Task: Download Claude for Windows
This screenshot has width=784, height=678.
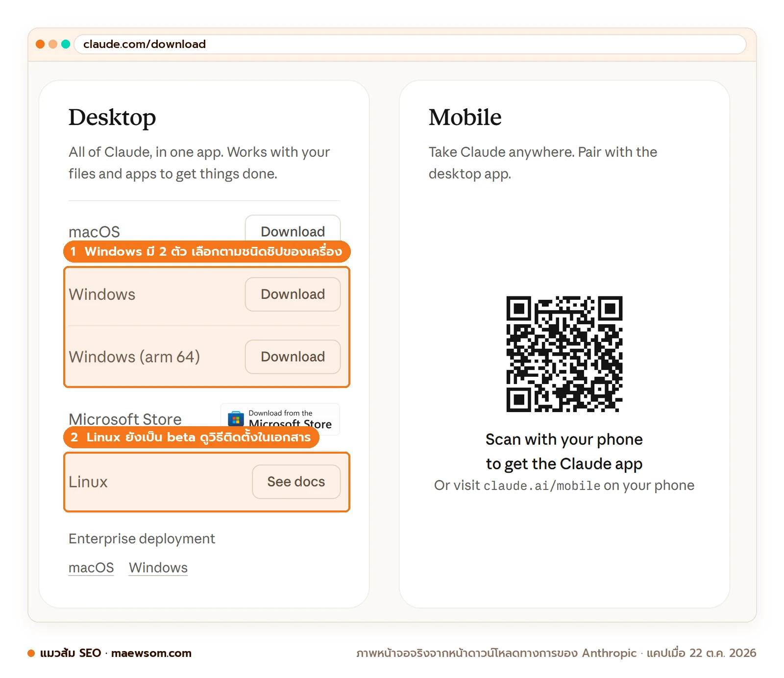Action: (x=293, y=294)
